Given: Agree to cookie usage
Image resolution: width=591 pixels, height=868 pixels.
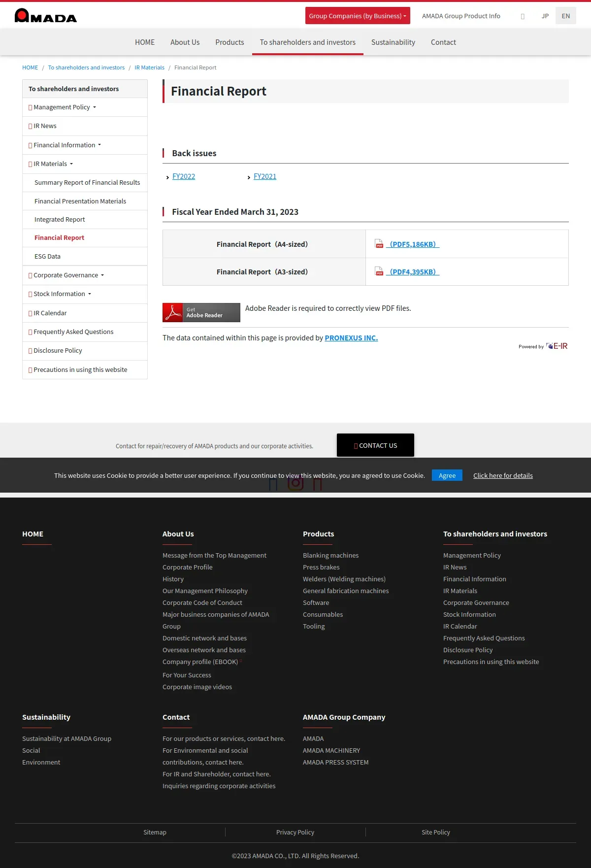Looking at the screenshot, I should click(447, 475).
